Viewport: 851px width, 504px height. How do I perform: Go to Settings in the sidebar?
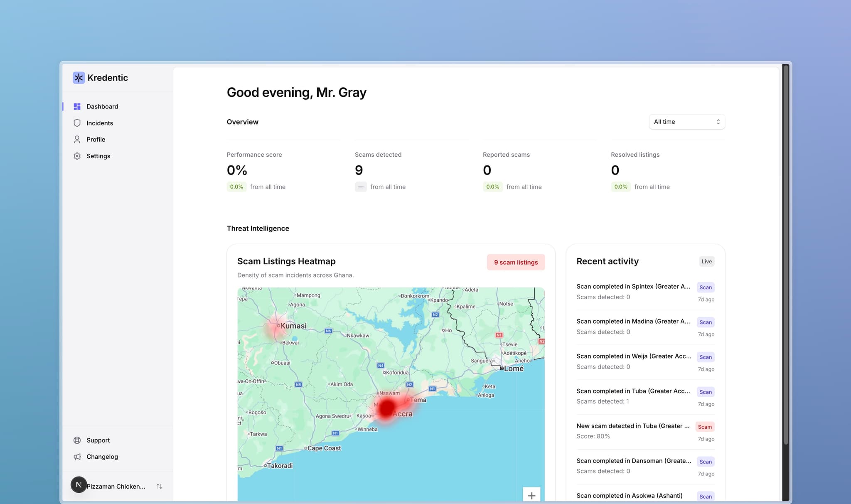click(x=98, y=156)
